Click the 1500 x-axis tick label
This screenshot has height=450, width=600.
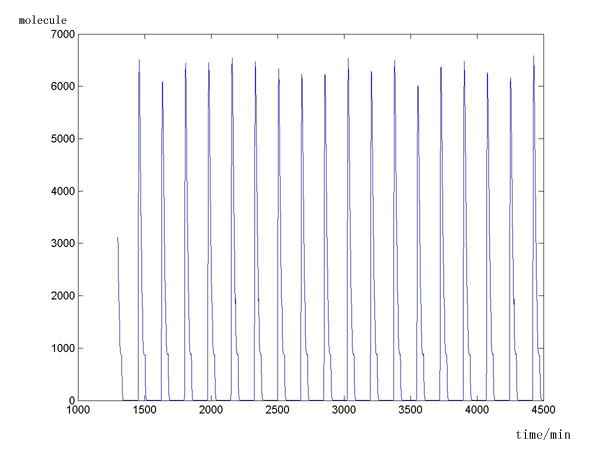[x=144, y=411]
